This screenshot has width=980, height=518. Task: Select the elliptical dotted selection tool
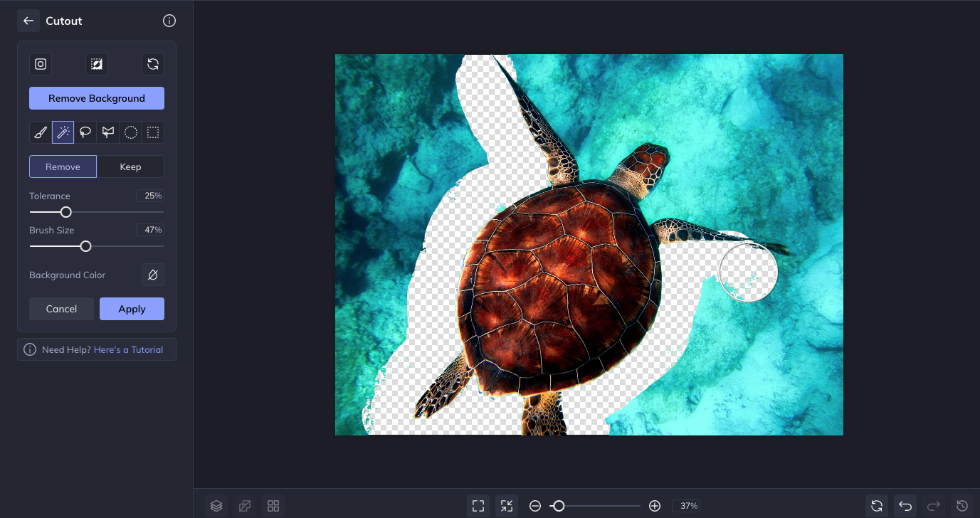pyautogui.click(x=131, y=132)
